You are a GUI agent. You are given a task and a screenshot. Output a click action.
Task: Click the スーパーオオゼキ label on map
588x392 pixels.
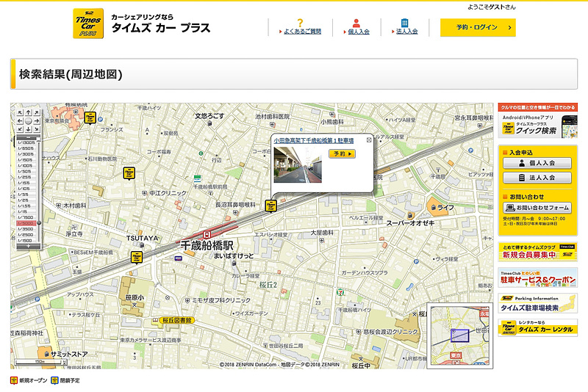(410, 223)
